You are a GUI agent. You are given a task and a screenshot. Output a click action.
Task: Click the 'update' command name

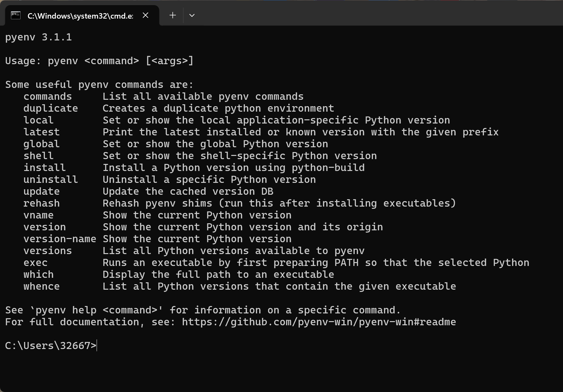click(42, 192)
